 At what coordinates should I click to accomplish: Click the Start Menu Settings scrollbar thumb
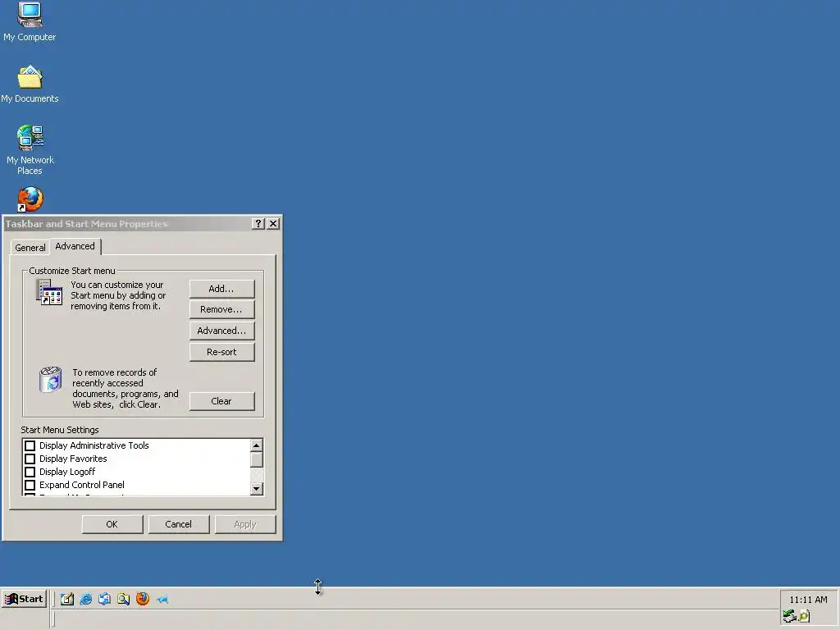(x=257, y=459)
